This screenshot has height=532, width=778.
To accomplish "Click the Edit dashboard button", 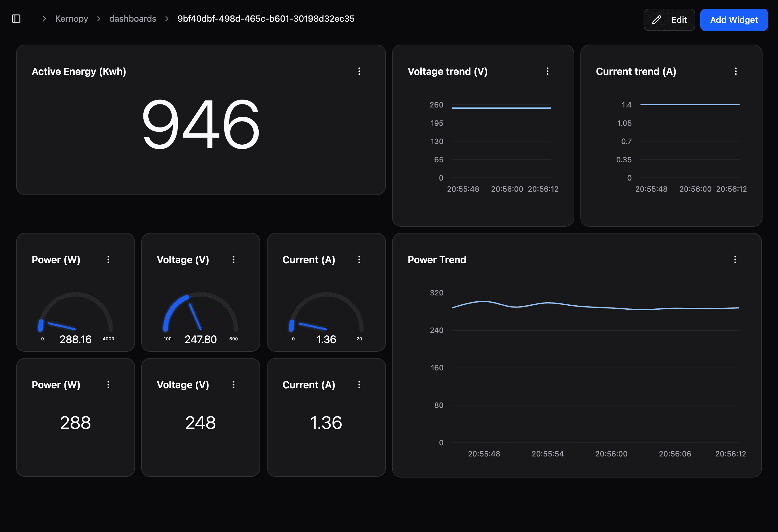I will 669,20.
